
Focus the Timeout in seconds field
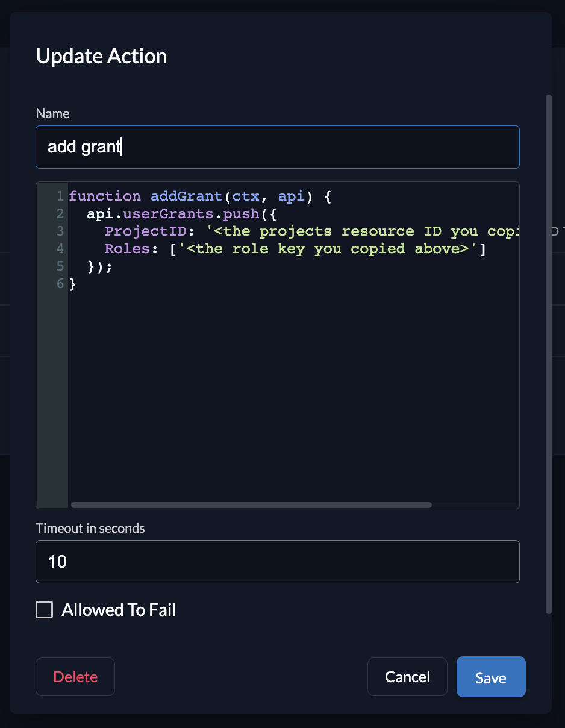pyautogui.click(x=277, y=562)
